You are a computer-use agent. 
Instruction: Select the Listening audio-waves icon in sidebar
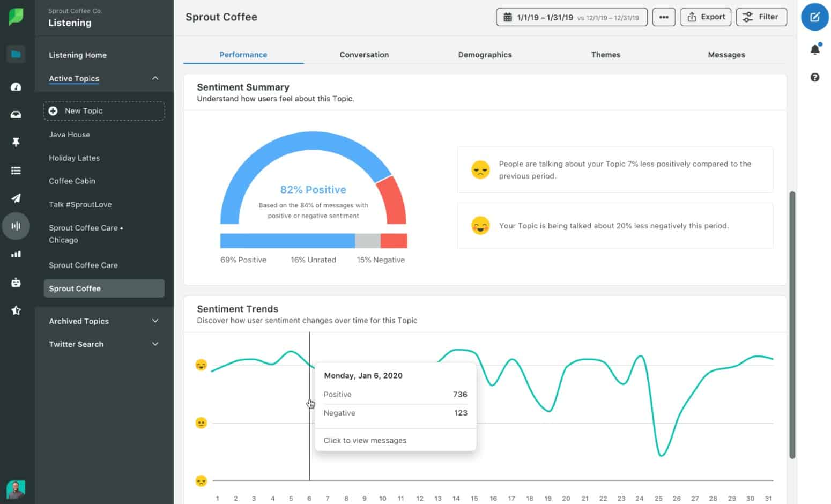coord(16,226)
